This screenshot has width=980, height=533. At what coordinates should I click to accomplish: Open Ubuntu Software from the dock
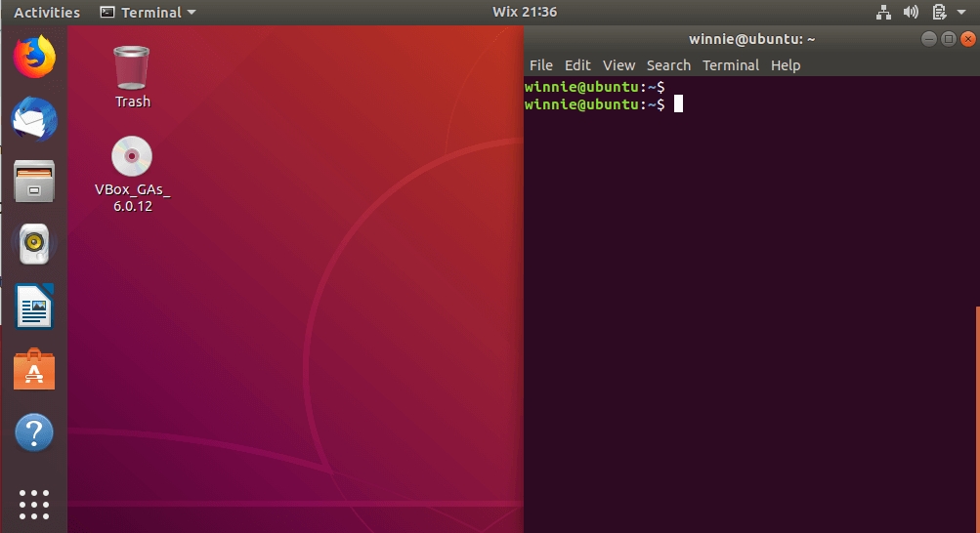[x=34, y=369]
